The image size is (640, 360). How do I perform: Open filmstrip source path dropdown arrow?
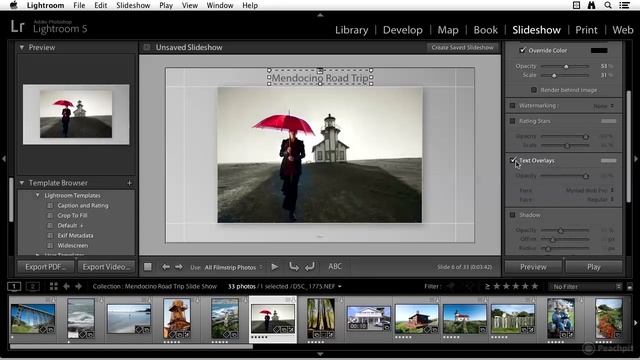click(x=340, y=287)
